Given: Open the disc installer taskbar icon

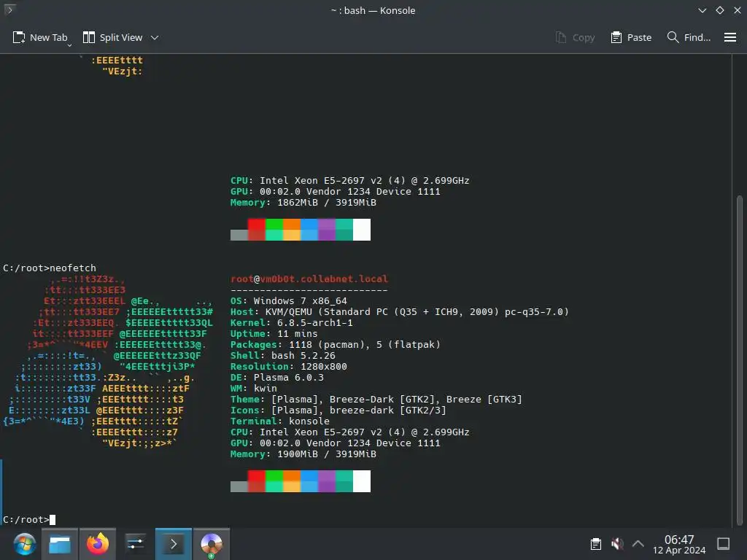Looking at the screenshot, I should click(x=212, y=544).
